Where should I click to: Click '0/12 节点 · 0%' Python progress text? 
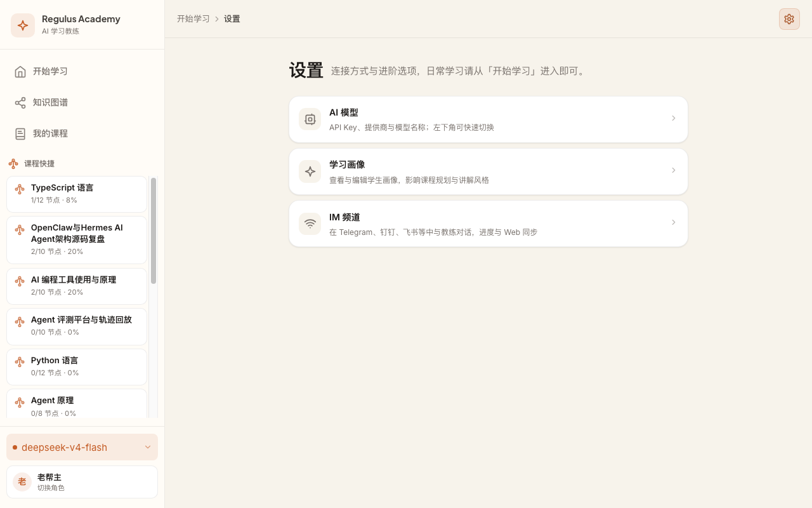pyautogui.click(x=55, y=373)
